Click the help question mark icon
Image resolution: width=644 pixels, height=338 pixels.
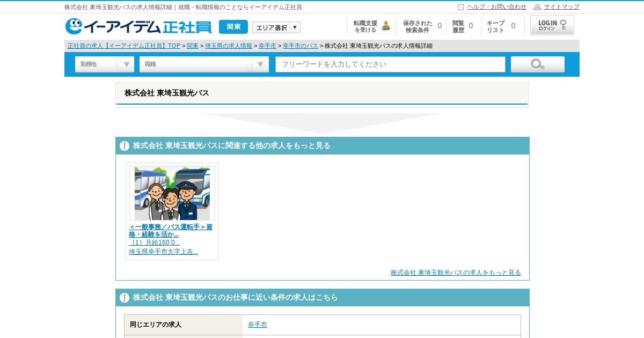point(460,7)
